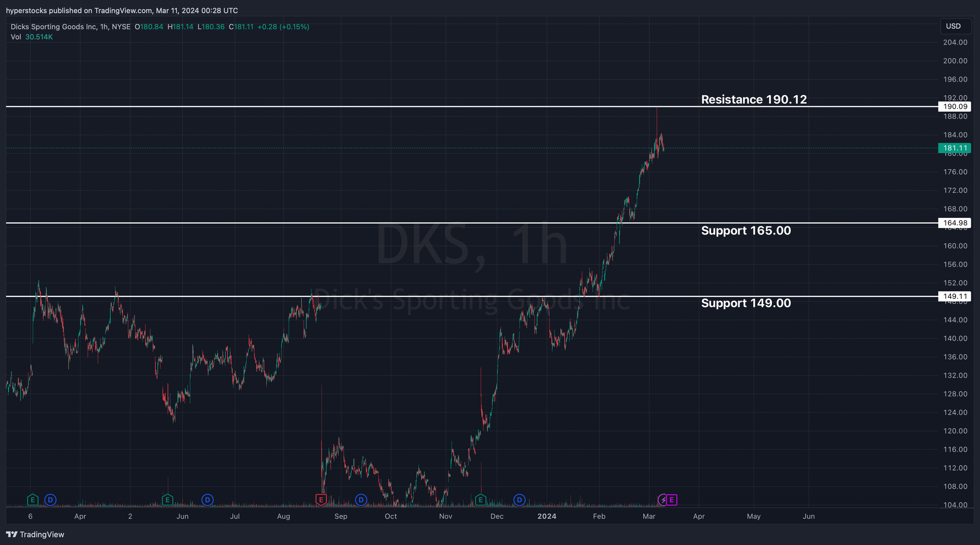Click the 2024 label on time axis
This screenshot has height=545, width=980.
(547, 516)
